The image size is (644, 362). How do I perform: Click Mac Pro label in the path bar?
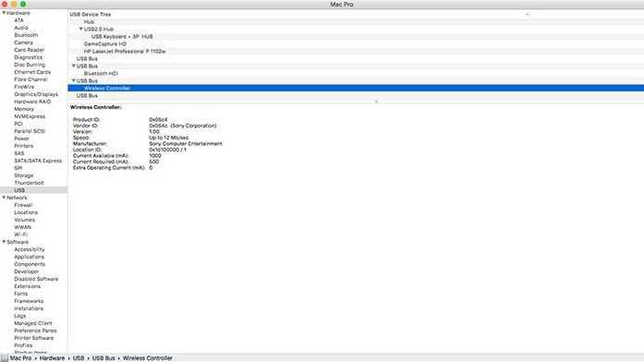tap(20, 358)
